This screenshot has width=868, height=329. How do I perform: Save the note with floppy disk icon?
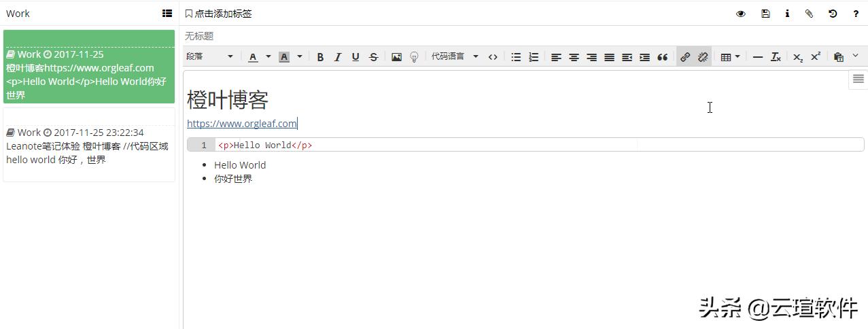[765, 14]
